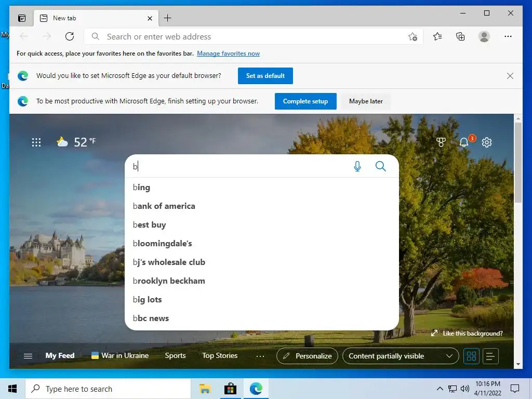Choose the bing suggestion
Image resolution: width=532 pixels, height=399 pixels.
coord(262,187)
